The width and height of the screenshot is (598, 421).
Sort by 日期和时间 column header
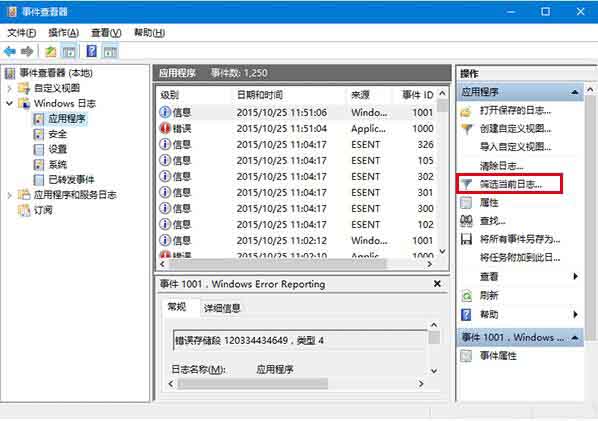tap(290, 95)
